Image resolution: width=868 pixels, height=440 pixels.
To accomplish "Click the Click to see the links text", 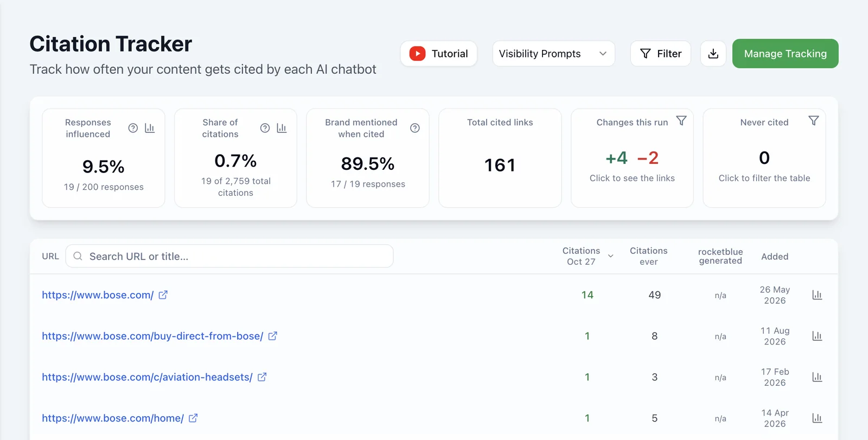I will (x=632, y=178).
